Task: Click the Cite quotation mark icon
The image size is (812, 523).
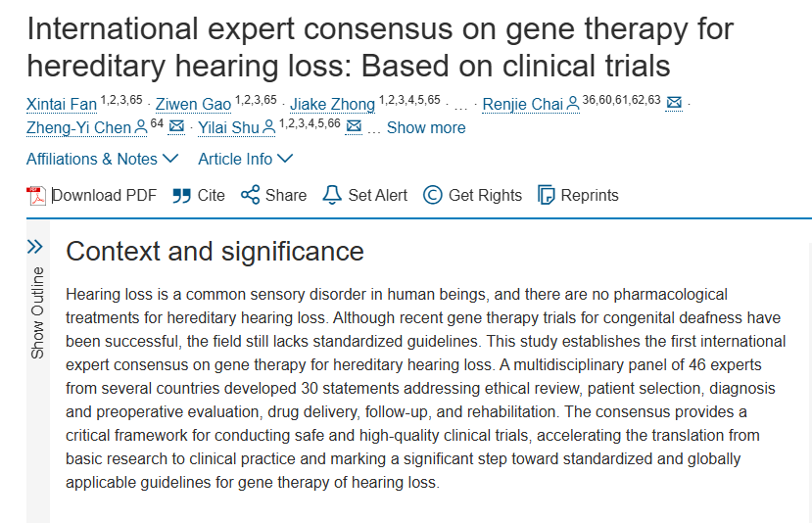Action: pyautogui.click(x=181, y=195)
